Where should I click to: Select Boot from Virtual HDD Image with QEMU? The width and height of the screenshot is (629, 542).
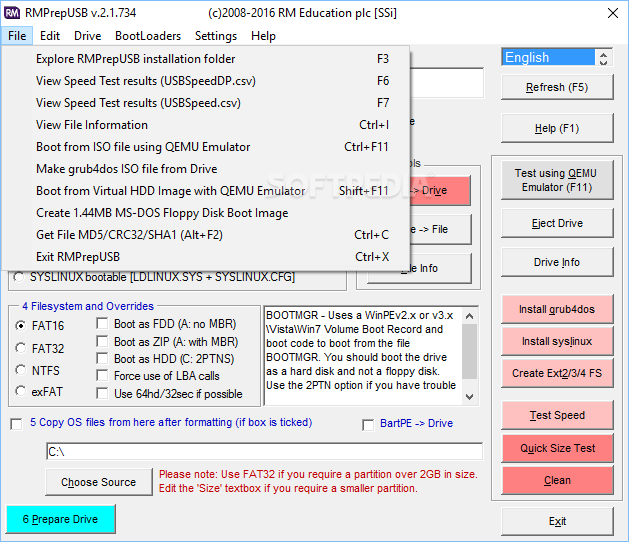click(205, 191)
